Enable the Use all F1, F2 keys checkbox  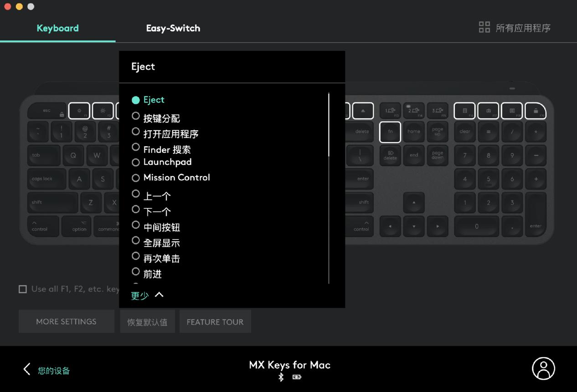click(23, 289)
